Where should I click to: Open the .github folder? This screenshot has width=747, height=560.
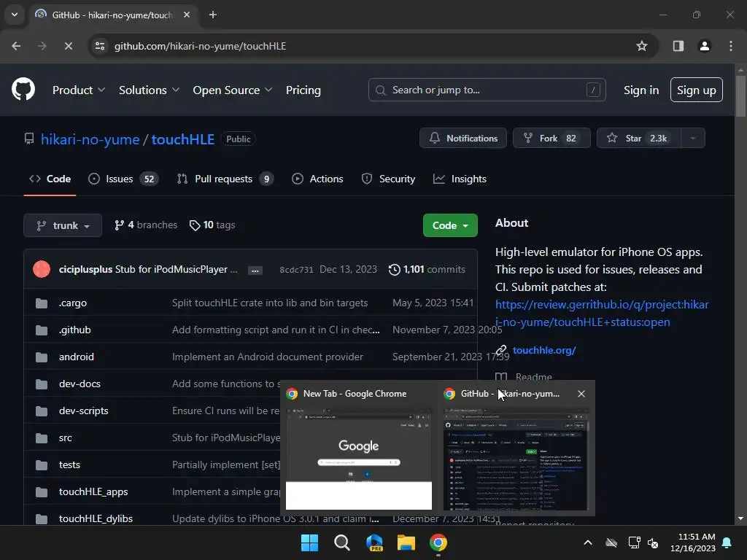75,330
